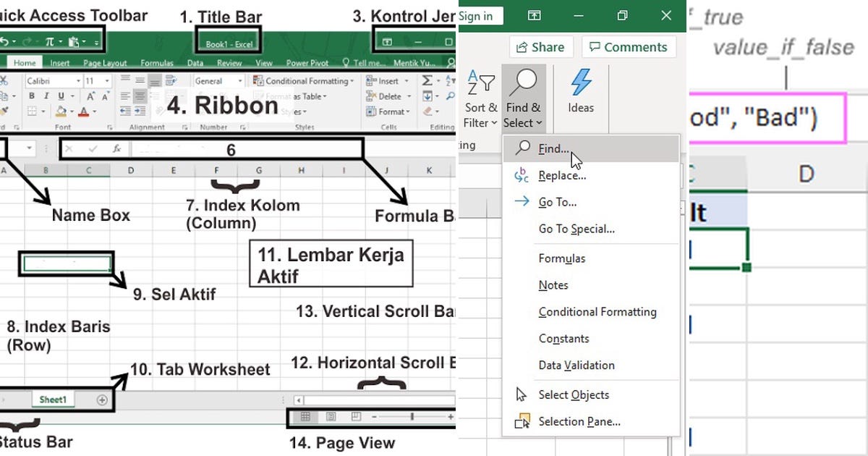Click the Share button
Image resolution: width=868 pixels, height=456 pixels.
[540, 46]
